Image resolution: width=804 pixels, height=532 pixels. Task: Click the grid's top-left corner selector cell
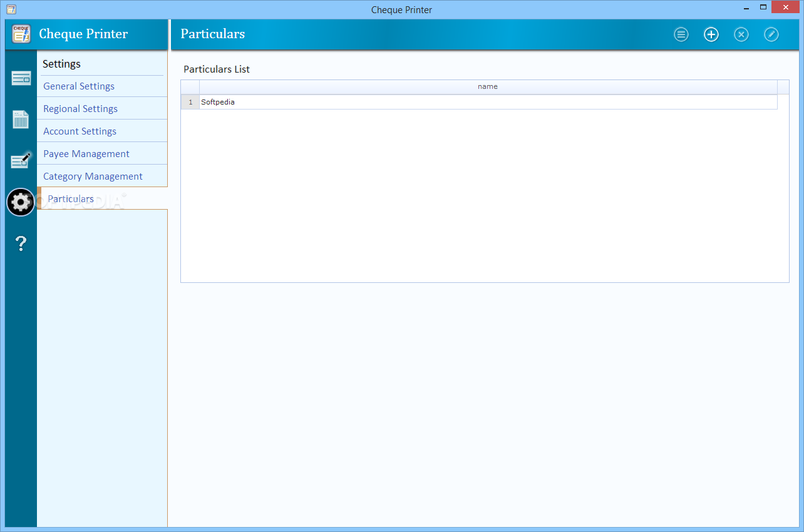[190, 87]
